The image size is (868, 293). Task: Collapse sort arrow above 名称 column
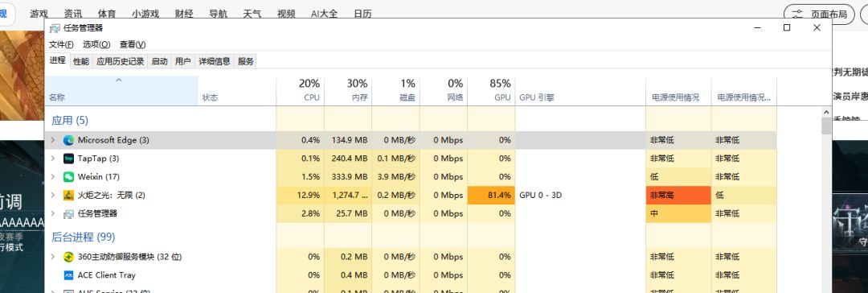click(118, 80)
